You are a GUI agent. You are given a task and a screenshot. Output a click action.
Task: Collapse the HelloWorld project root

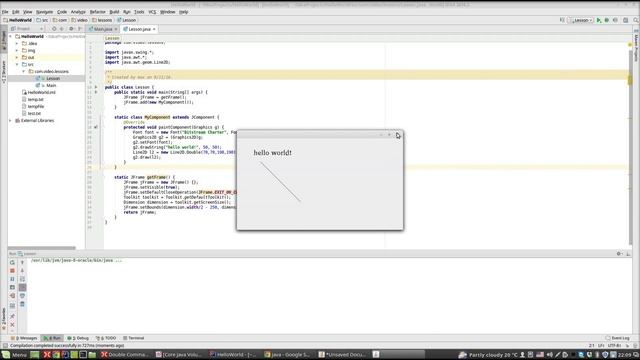(x=11, y=36)
